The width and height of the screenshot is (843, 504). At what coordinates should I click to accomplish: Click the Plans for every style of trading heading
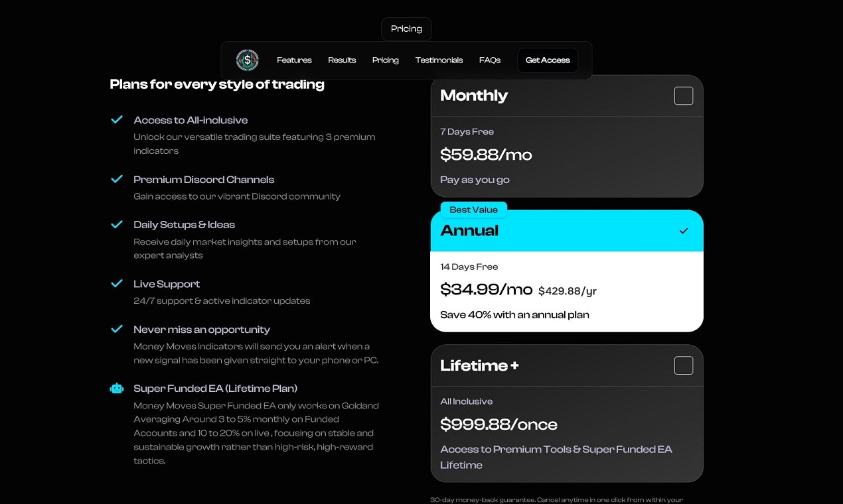[217, 84]
